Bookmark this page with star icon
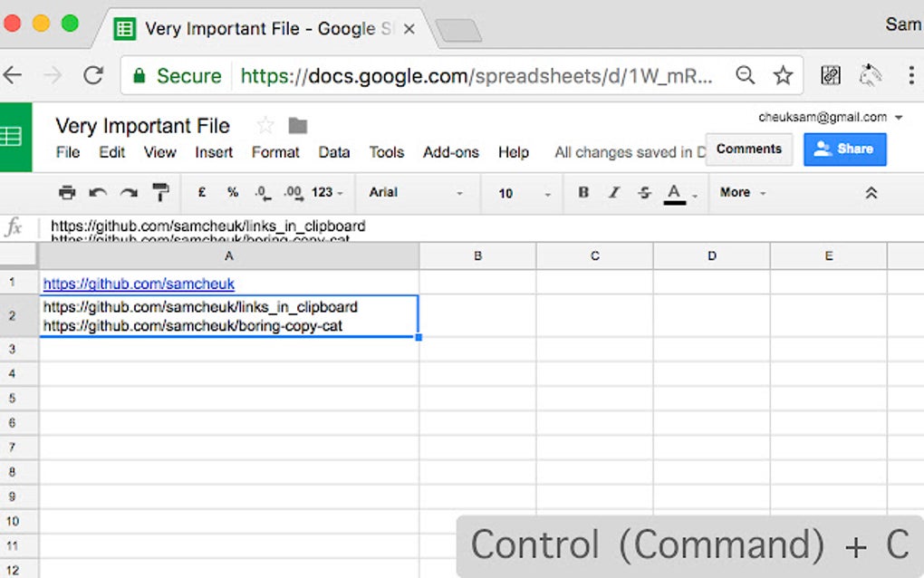 click(783, 75)
